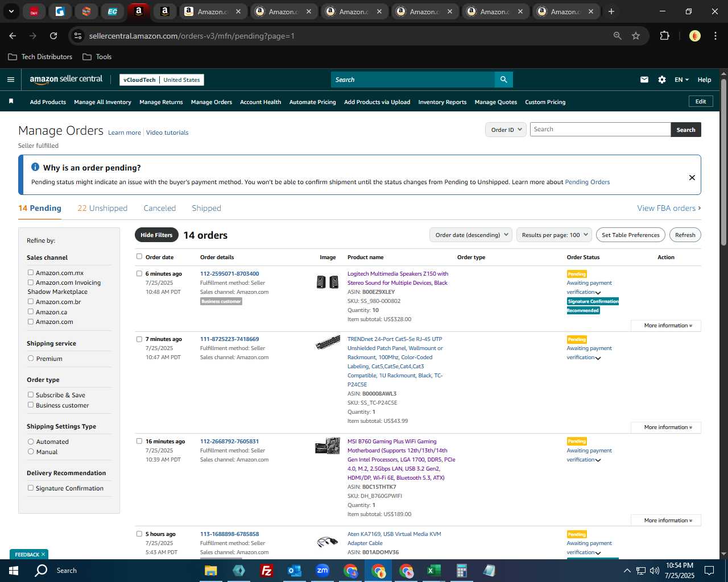Open the Order ID search type dropdown
Viewport: 728px width, 582px height.
click(x=506, y=130)
